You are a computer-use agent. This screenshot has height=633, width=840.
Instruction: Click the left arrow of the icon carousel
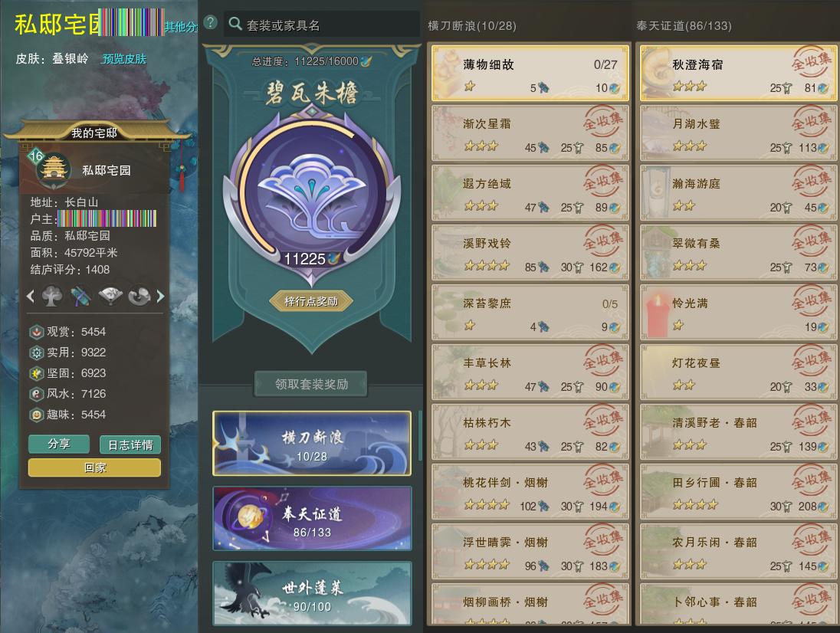[31, 296]
